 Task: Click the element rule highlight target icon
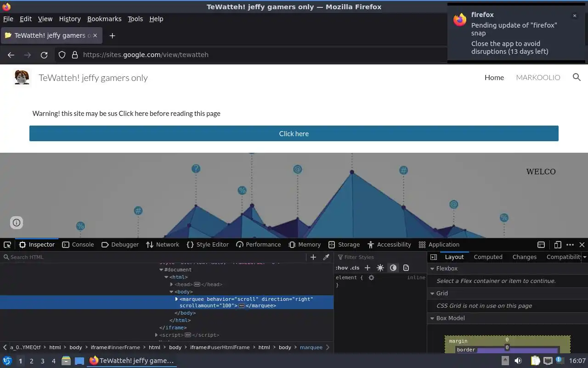371,278
